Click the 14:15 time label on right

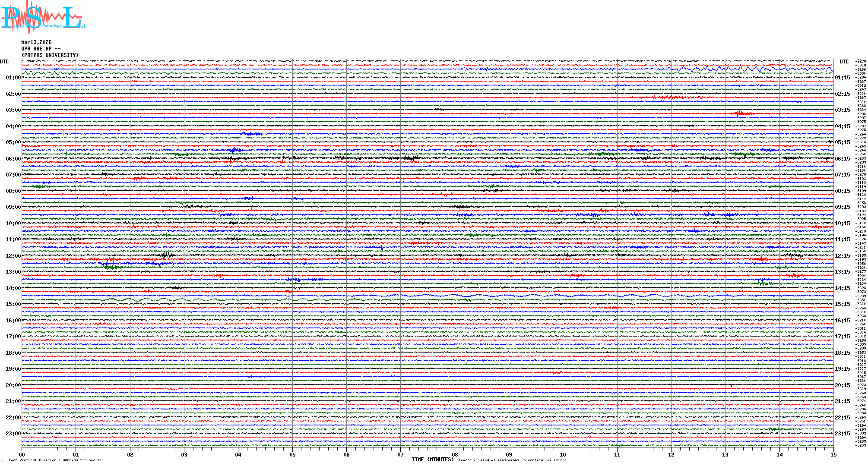click(842, 288)
